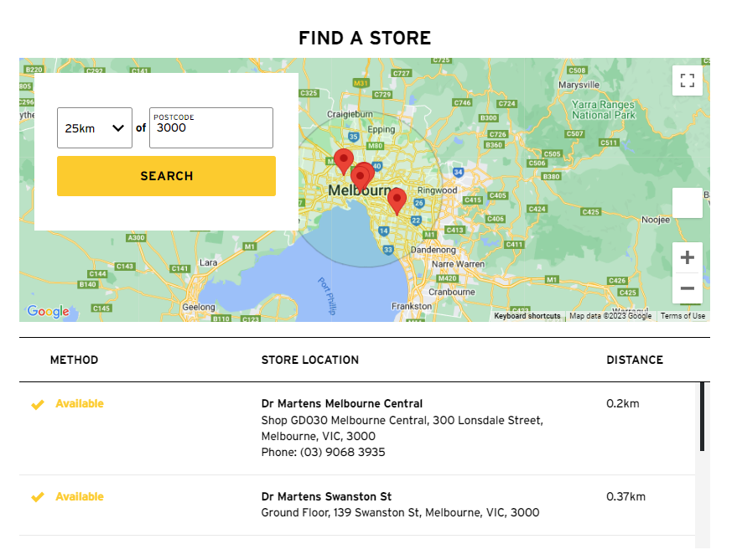This screenshot has width=737, height=560.
Task: Select the Dr Martens Swanston St store name
Action: pyautogui.click(x=326, y=496)
